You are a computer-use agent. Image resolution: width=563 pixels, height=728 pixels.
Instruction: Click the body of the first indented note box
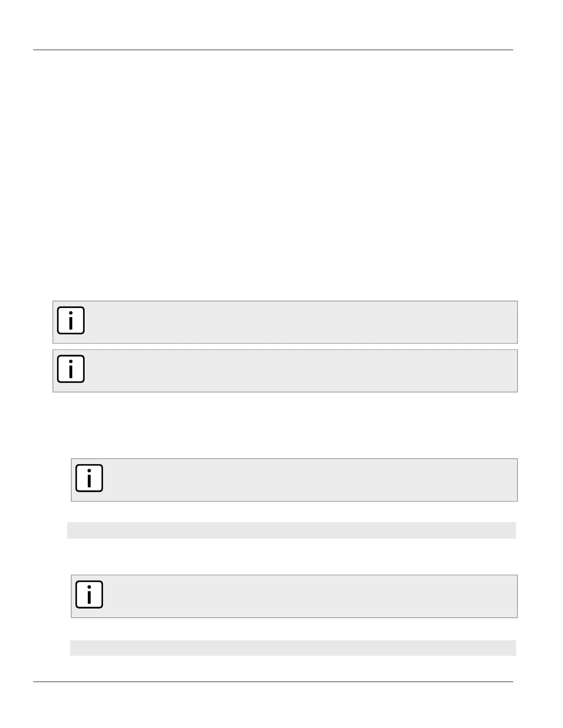click(308, 480)
